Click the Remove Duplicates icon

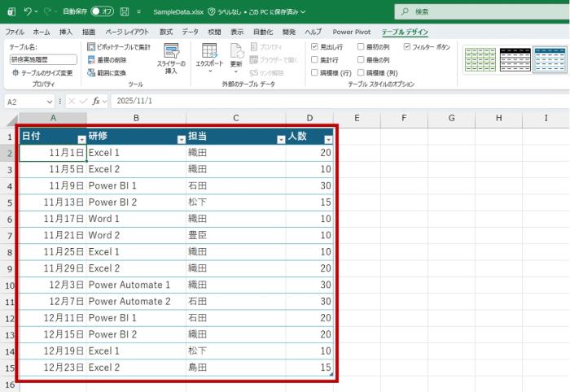(91, 59)
